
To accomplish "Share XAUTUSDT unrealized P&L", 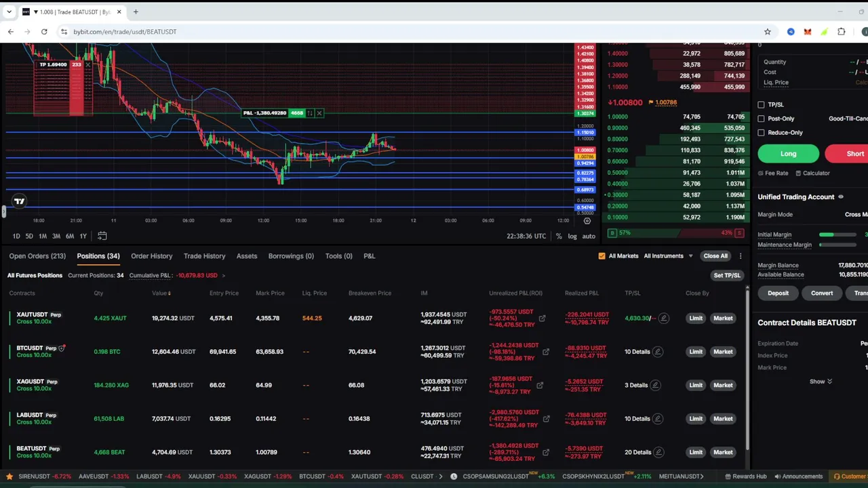I will [x=542, y=318].
